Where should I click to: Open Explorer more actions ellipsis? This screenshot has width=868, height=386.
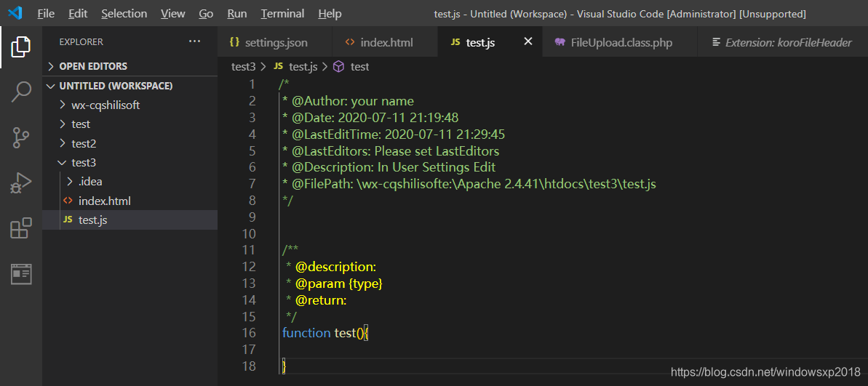tap(194, 41)
